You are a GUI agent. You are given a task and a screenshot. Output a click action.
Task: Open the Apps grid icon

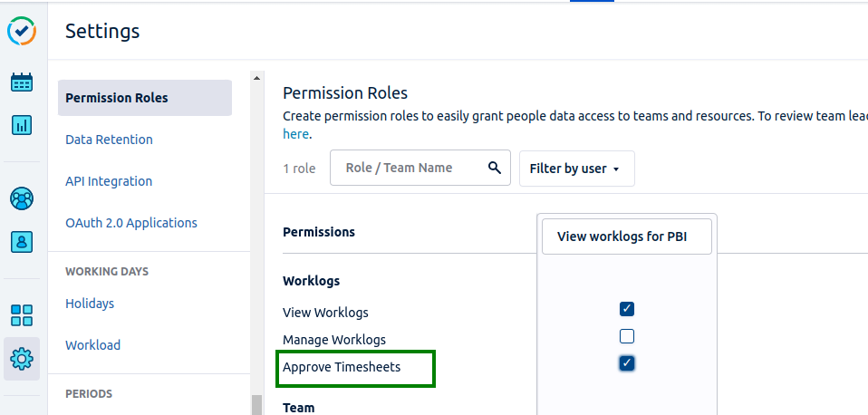pos(21,315)
